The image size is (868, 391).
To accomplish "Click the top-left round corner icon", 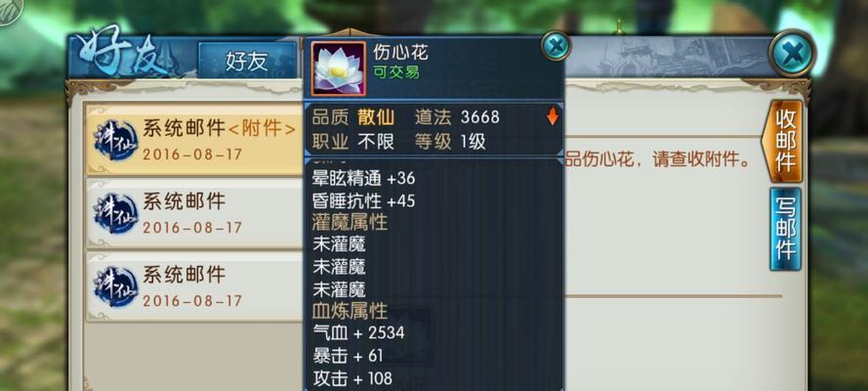I will [x=10, y=11].
